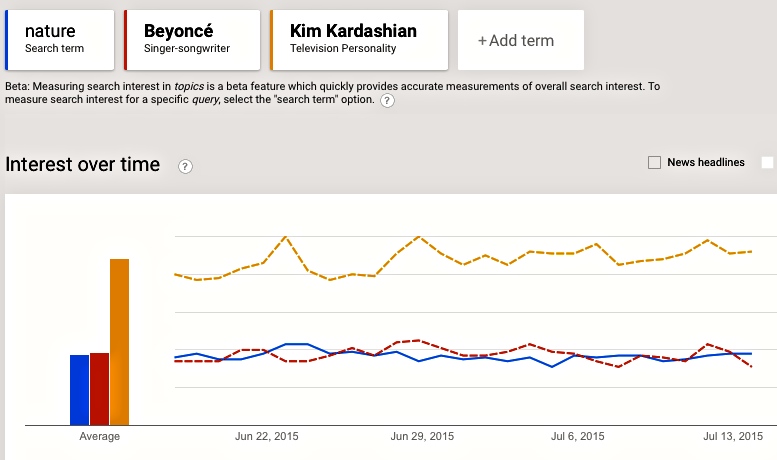Click the Average label below the bars
The height and width of the screenshot is (460, 777).
pos(99,436)
